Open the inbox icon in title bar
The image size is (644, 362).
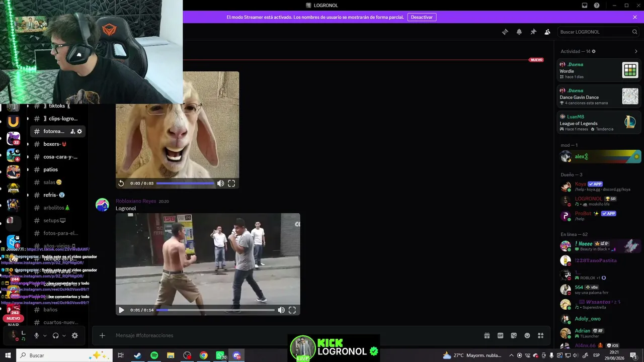tap(585, 6)
